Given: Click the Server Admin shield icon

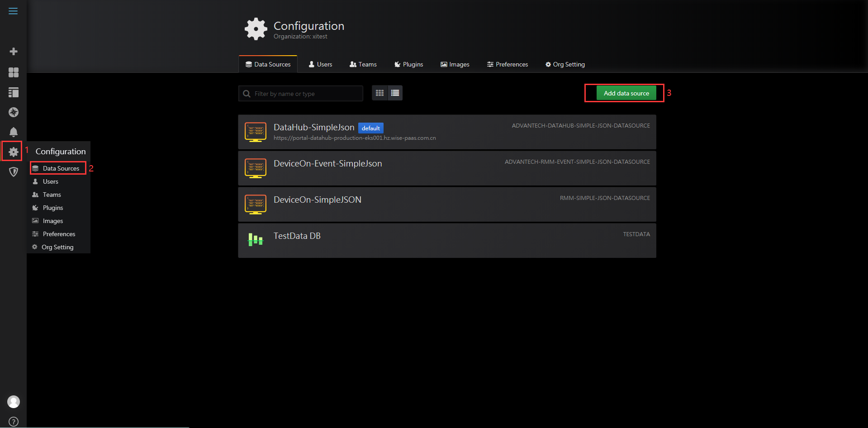Looking at the screenshot, I should (13, 172).
